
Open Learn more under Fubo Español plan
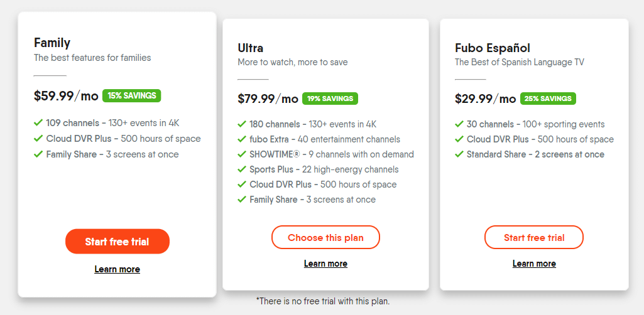point(534,264)
